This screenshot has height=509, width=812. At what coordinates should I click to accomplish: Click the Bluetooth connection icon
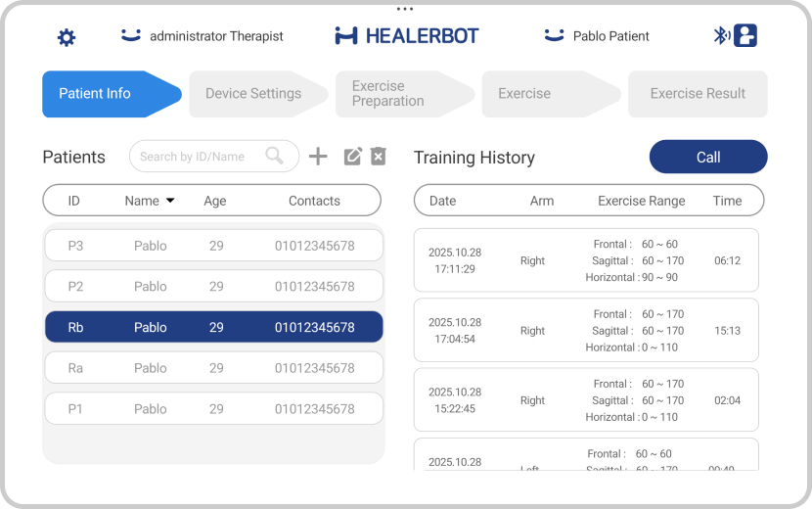(x=722, y=36)
